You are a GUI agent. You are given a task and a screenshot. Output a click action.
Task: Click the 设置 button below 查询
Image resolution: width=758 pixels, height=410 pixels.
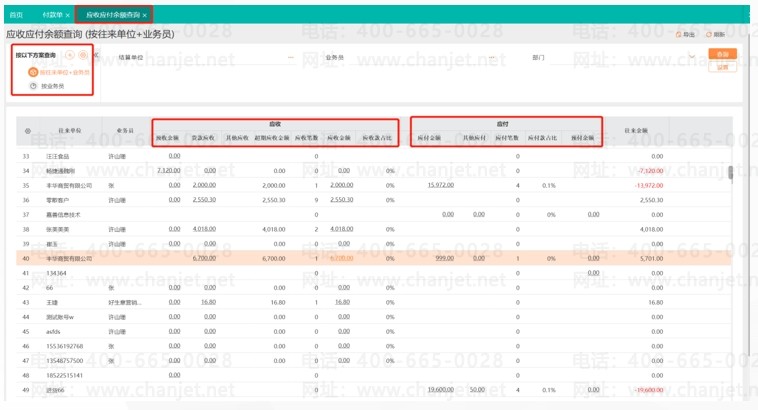point(723,67)
